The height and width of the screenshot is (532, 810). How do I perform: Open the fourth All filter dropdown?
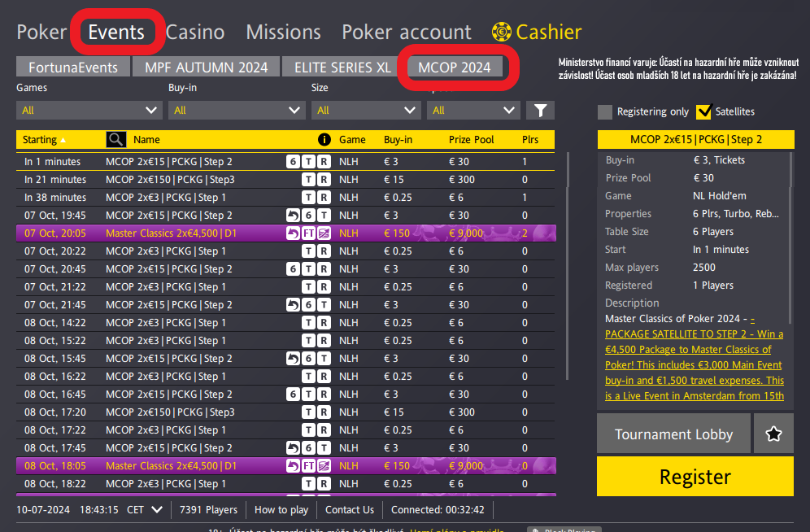(473, 110)
